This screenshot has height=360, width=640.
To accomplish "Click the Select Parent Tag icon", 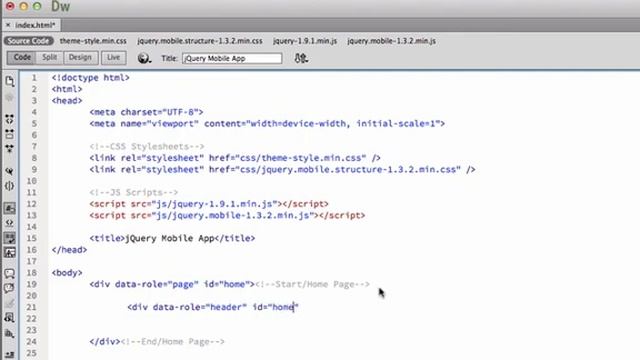I will click(9, 171).
